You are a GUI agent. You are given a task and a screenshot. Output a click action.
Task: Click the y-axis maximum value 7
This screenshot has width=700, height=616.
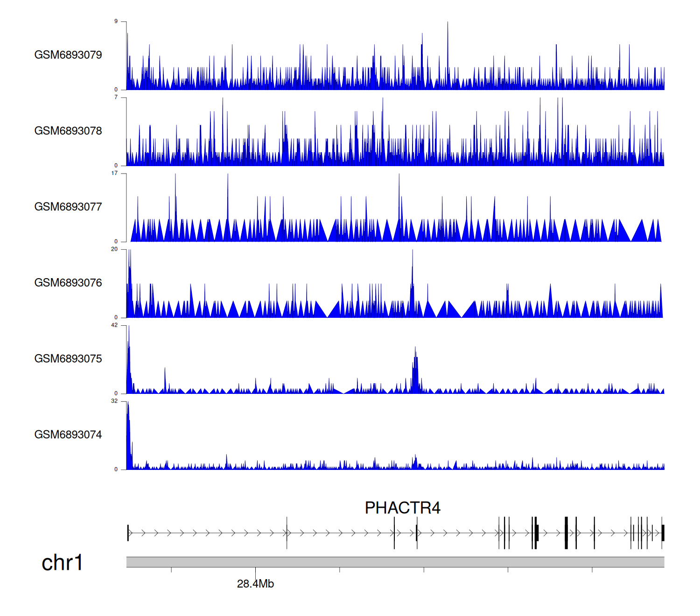click(x=116, y=98)
